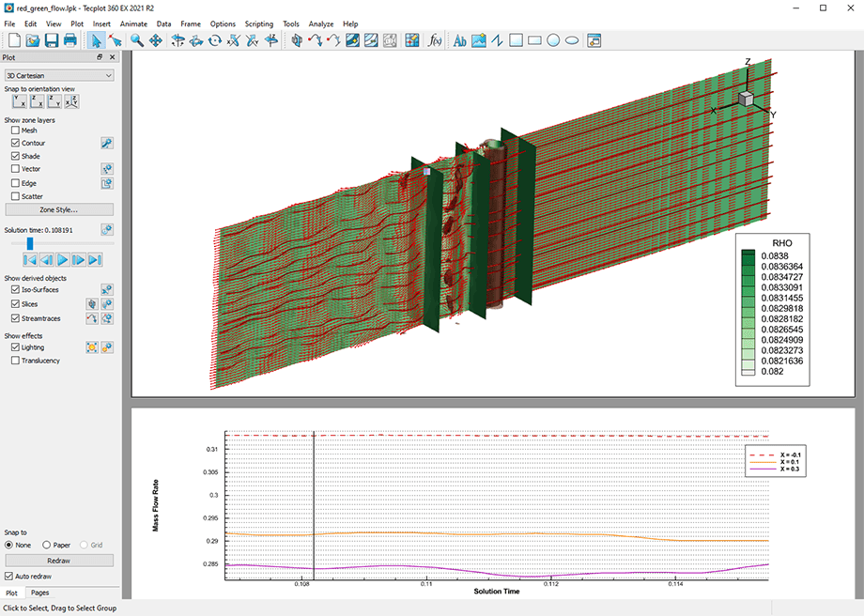864x616 pixels.
Task: Open the 3D Cartesian plot type dropdown
Action: click(x=58, y=74)
